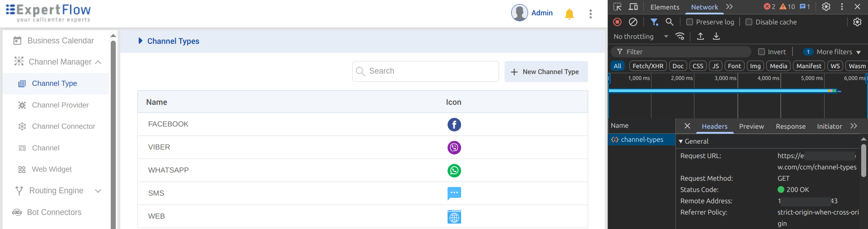Click the Facebook channel icon

pyautogui.click(x=454, y=125)
